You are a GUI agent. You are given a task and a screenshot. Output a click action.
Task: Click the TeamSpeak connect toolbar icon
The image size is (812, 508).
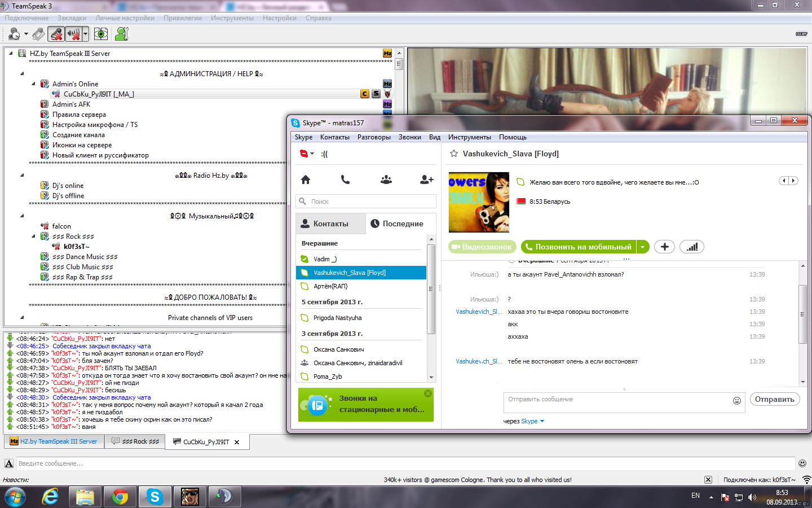pyautogui.click(x=15, y=34)
